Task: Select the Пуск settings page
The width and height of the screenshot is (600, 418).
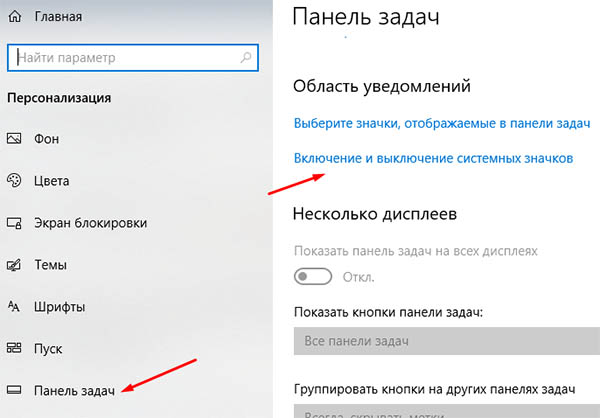Action: (x=48, y=349)
